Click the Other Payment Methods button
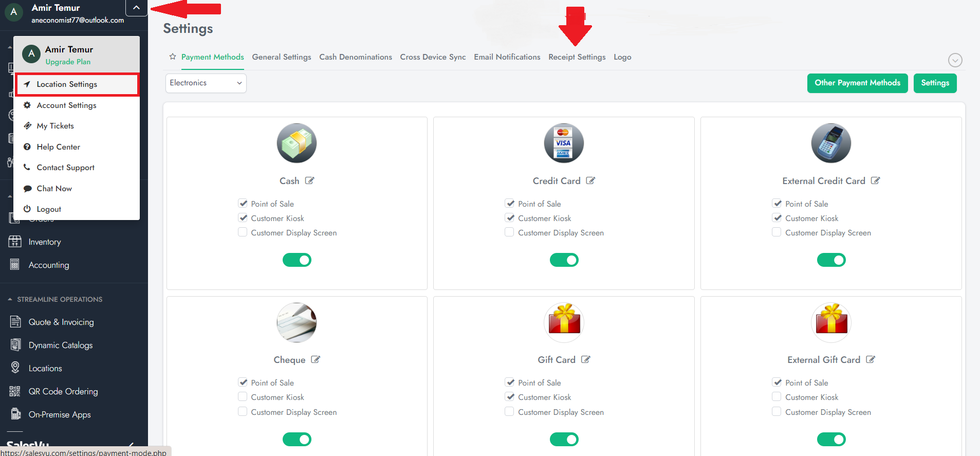Viewport: 980px width, 456px height. [857, 83]
